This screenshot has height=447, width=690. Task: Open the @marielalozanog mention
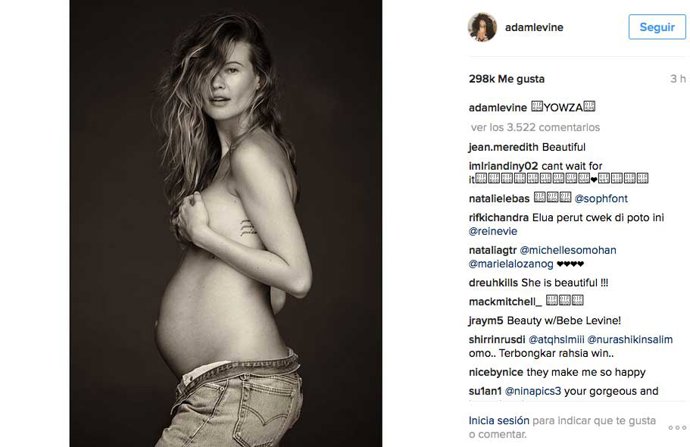click(511, 264)
